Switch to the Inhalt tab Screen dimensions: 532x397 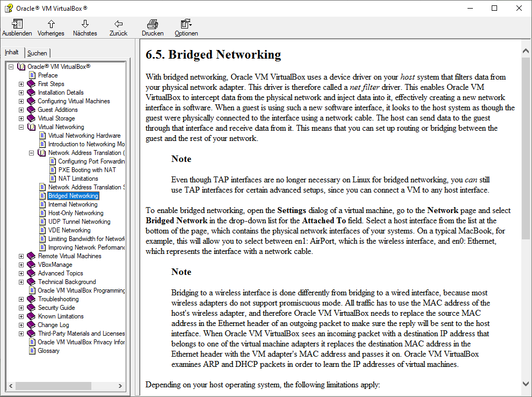tap(12, 52)
